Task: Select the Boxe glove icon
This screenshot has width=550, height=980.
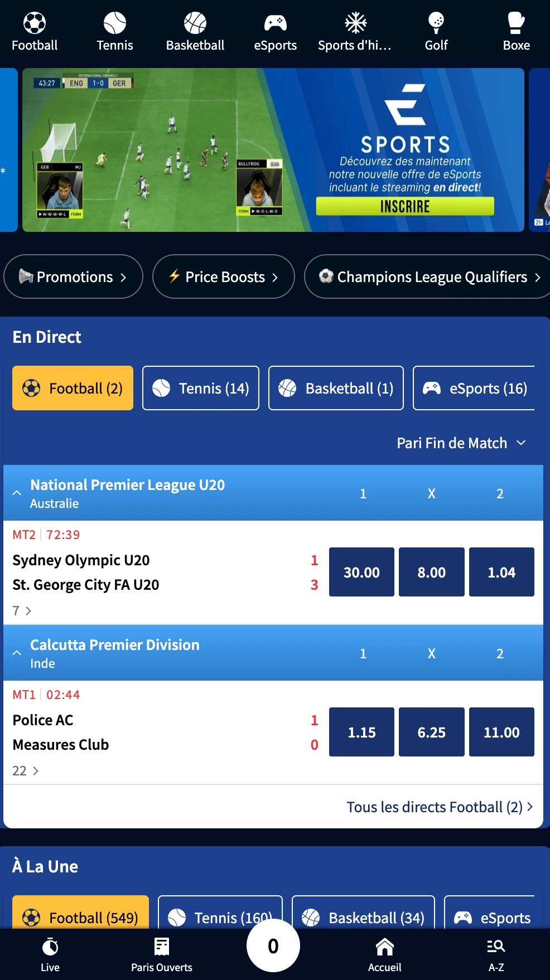Action: pos(517,23)
